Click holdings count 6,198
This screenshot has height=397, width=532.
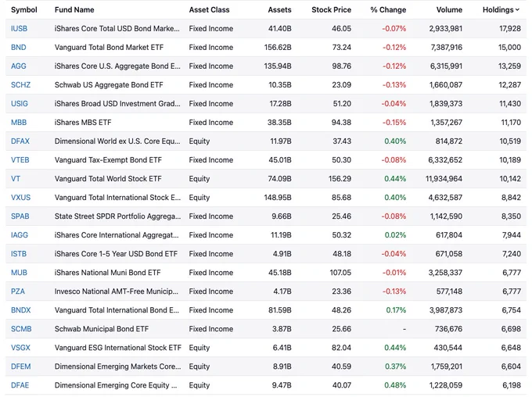tap(512, 385)
